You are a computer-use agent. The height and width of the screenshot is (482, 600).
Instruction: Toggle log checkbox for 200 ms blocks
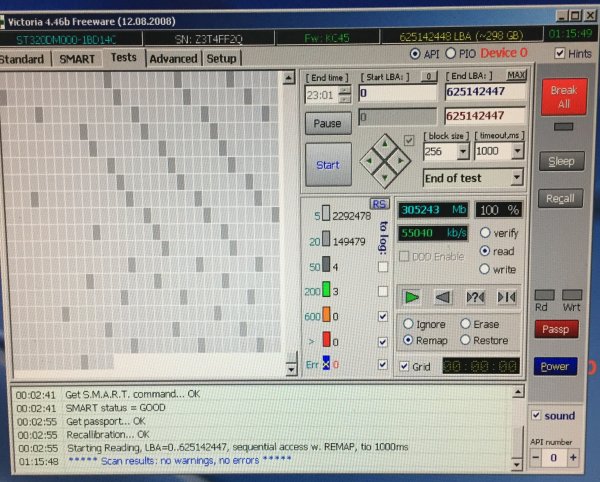coord(383,291)
